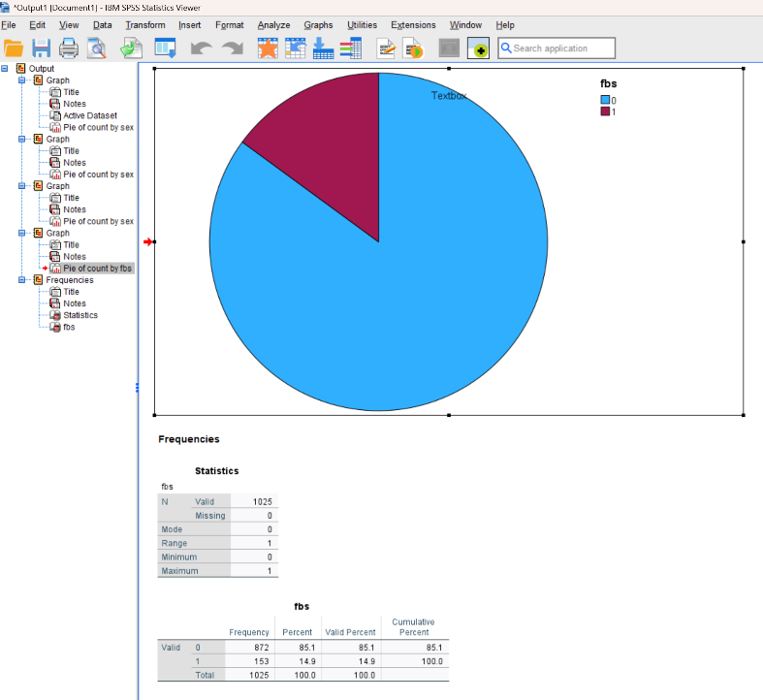Open the Graphs menu

click(x=318, y=25)
